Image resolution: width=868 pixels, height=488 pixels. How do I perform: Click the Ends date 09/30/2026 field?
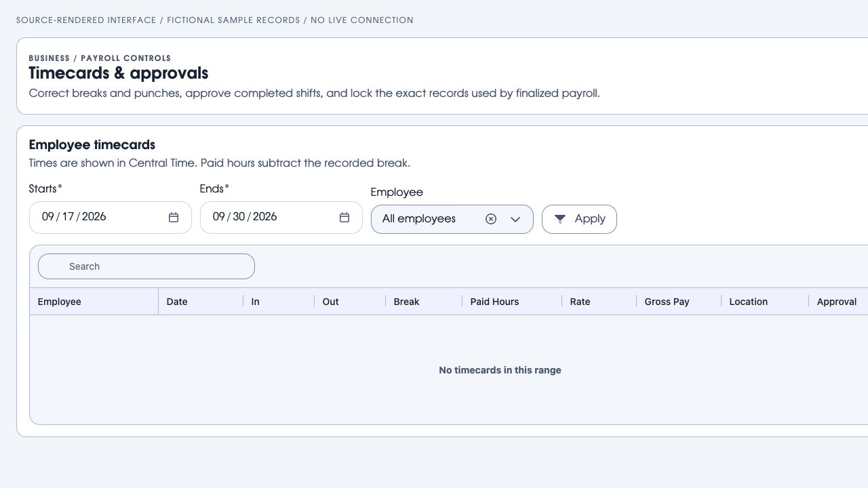(x=281, y=218)
